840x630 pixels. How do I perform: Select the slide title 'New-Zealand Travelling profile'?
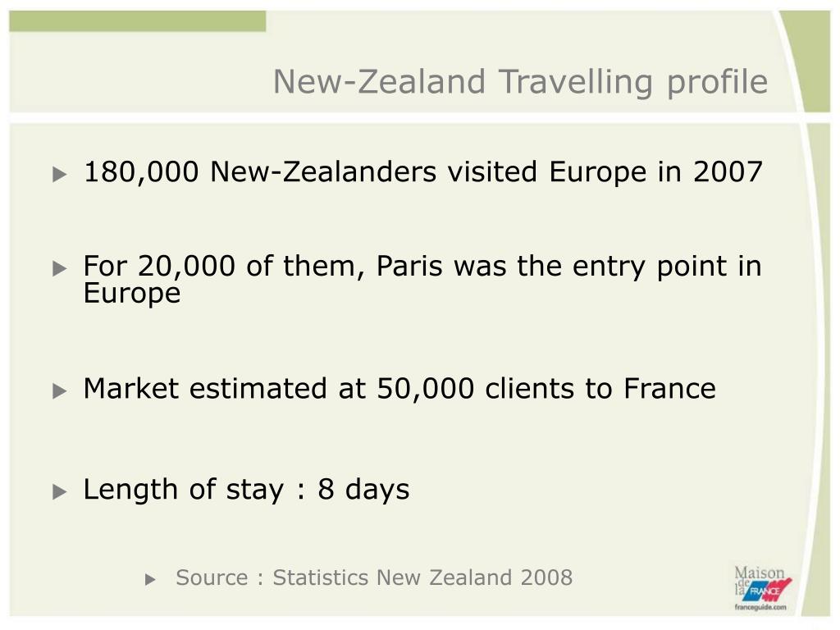520,82
